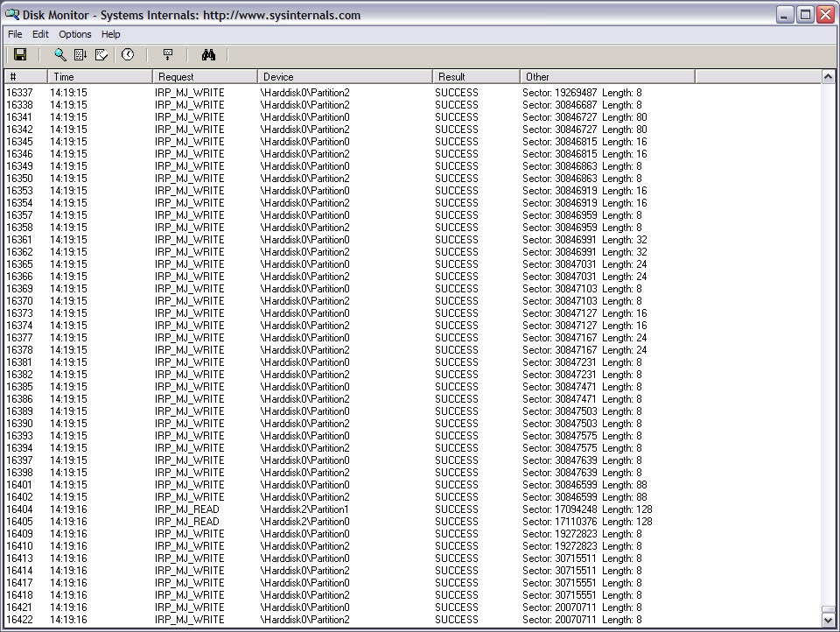840x632 pixels.
Task: Click device cell in row 16358
Action: point(304,228)
